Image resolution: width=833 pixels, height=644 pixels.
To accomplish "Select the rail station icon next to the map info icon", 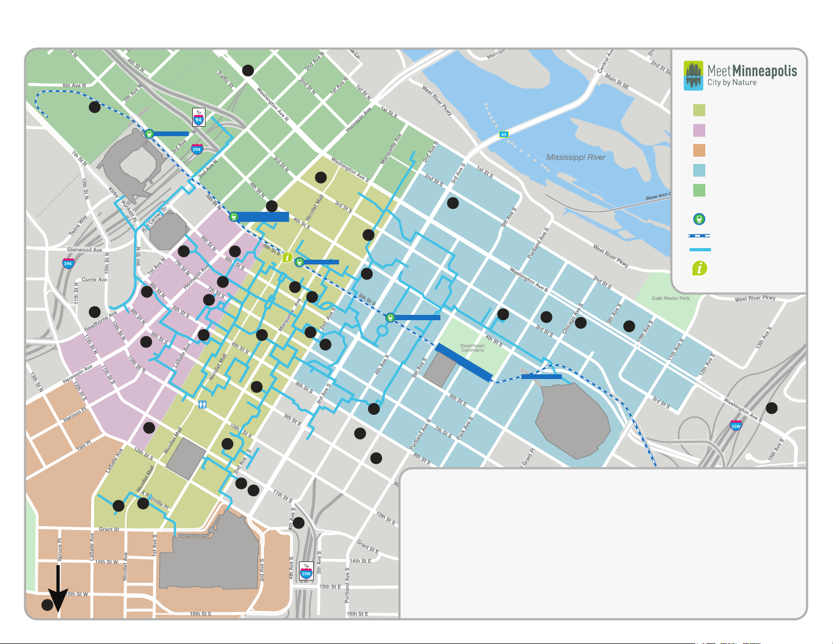I will [x=300, y=262].
